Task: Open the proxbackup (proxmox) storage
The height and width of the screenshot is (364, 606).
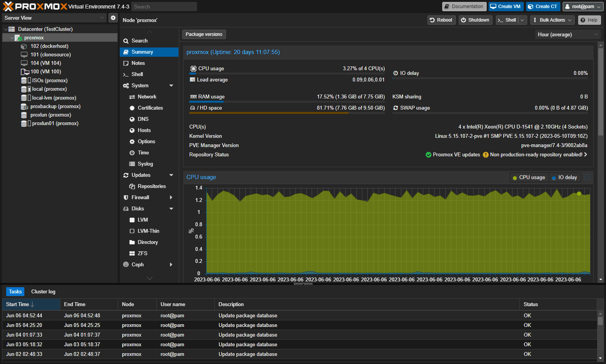Action: (55, 107)
